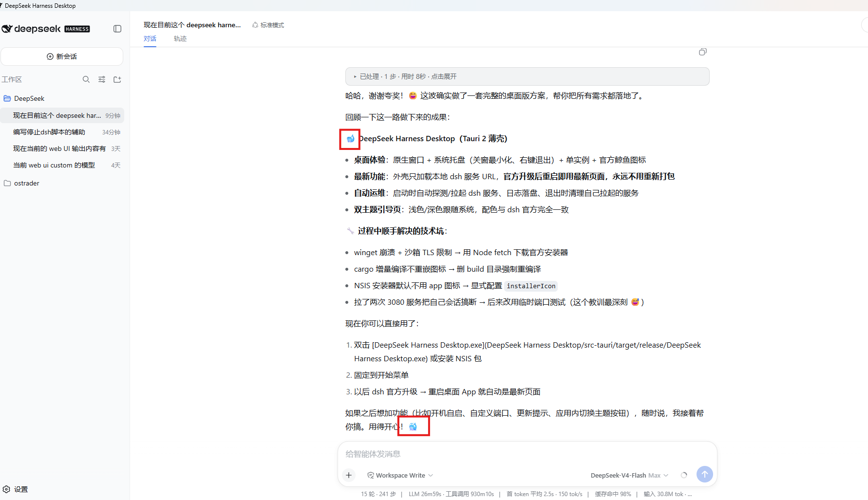This screenshot has height=500, width=868.
Task: Click the 15 轮 · 241 步 status entry
Action: tap(378, 494)
